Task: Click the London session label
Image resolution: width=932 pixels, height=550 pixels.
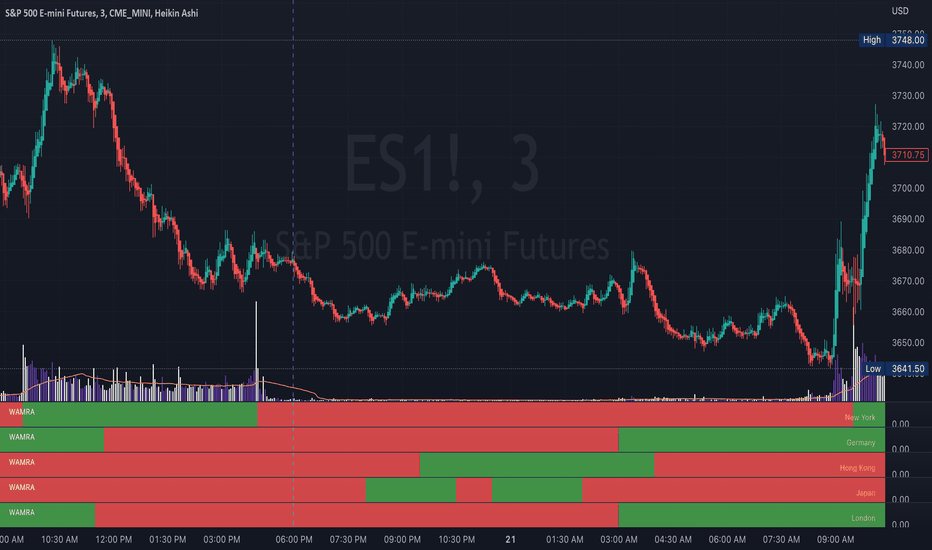Action: coord(863,518)
